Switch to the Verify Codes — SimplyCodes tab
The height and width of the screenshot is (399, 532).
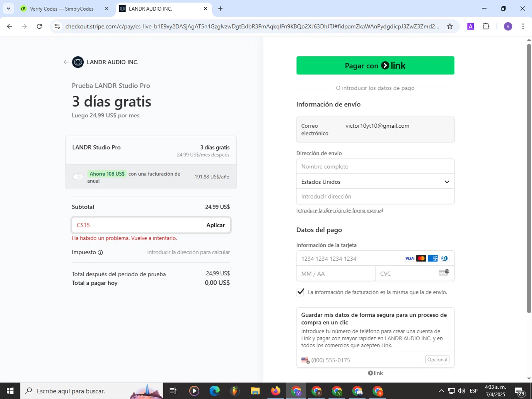coord(62,9)
